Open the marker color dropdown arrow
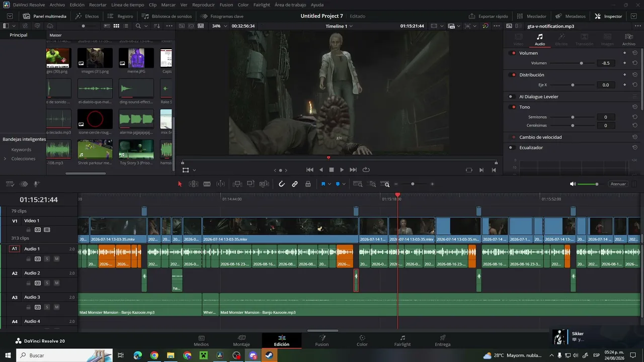Image resolution: width=644 pixels, height=362 pixels. click(344, 184)
